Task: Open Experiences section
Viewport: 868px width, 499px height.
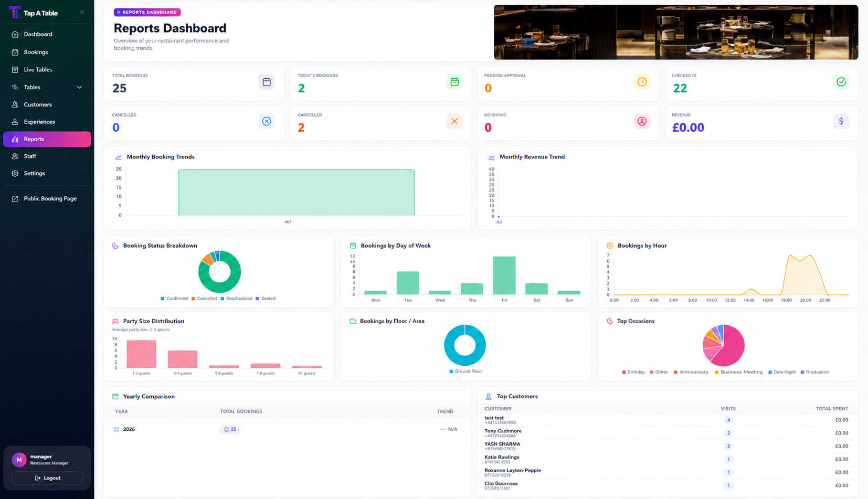Action: coord(47,122)
